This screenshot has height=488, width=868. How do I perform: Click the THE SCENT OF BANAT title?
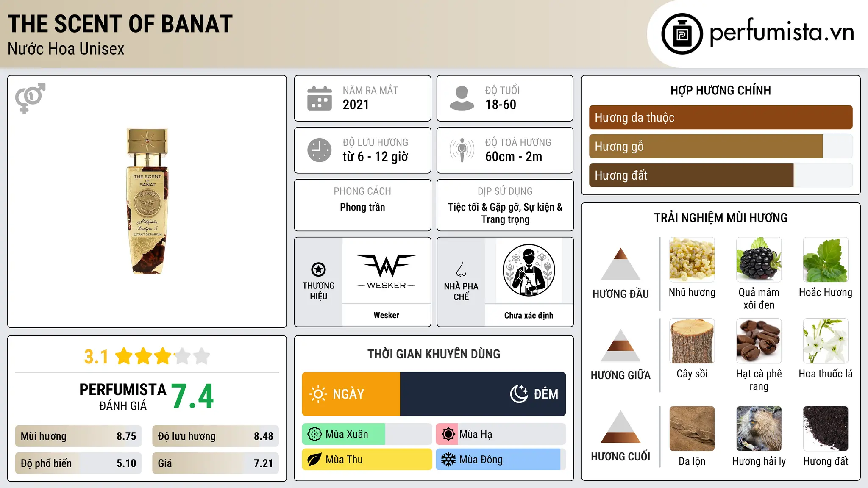[120, 24]
